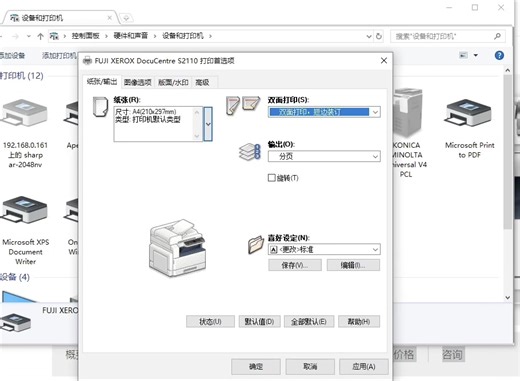
Task: Click the favorites folder icon
Action: pos(256,245)
